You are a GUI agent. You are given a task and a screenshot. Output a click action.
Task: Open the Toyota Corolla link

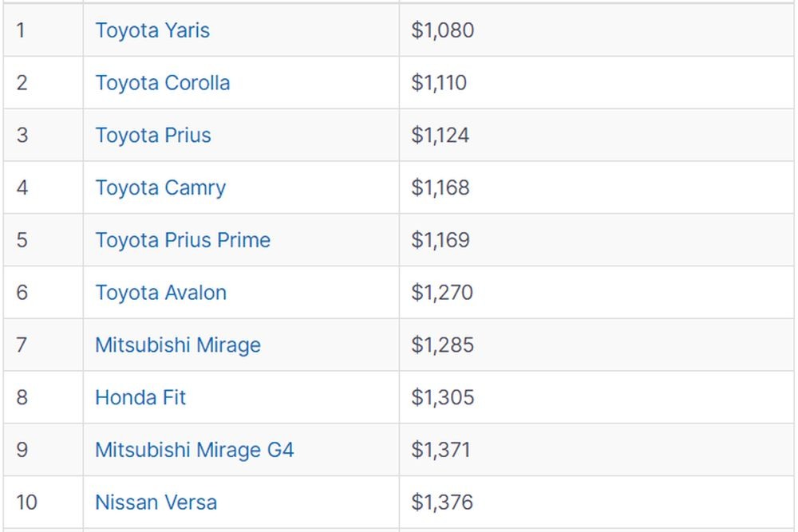click(x=162, y=82)
